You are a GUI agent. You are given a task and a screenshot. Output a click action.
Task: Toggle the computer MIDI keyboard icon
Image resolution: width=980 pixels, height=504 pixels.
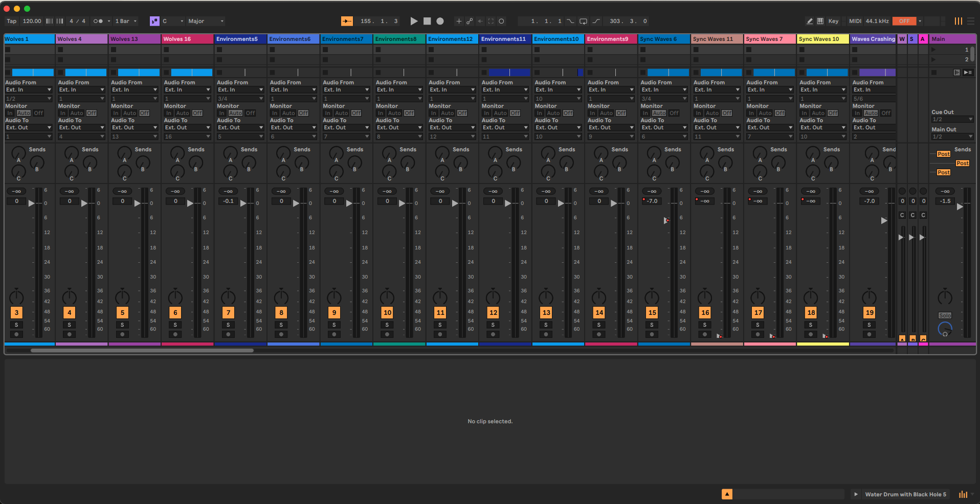(x=820, y=21)
